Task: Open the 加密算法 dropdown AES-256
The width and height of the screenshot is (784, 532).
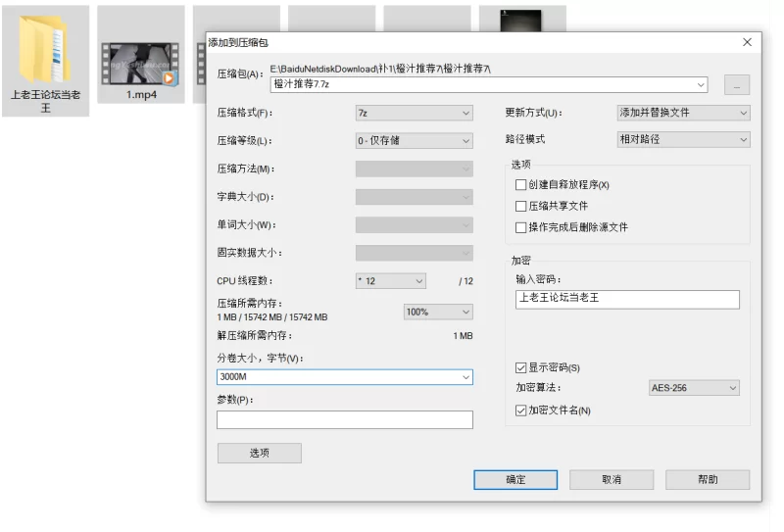Action: (694, 388)
